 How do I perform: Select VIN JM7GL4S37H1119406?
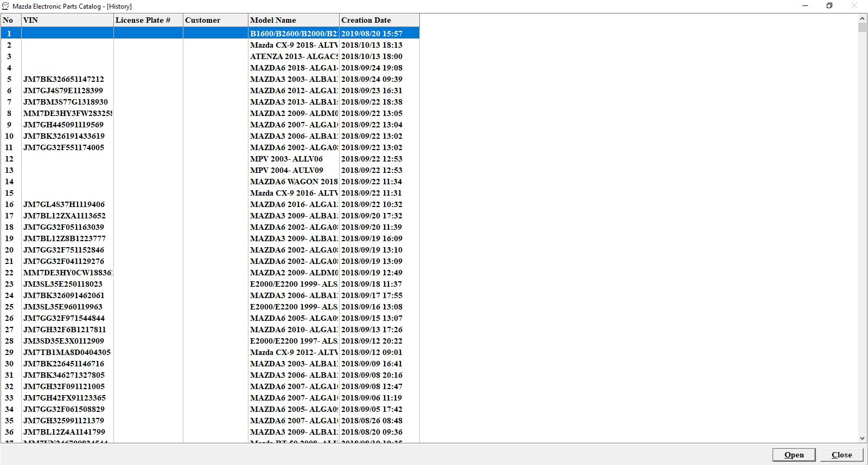tap(64, 204)
